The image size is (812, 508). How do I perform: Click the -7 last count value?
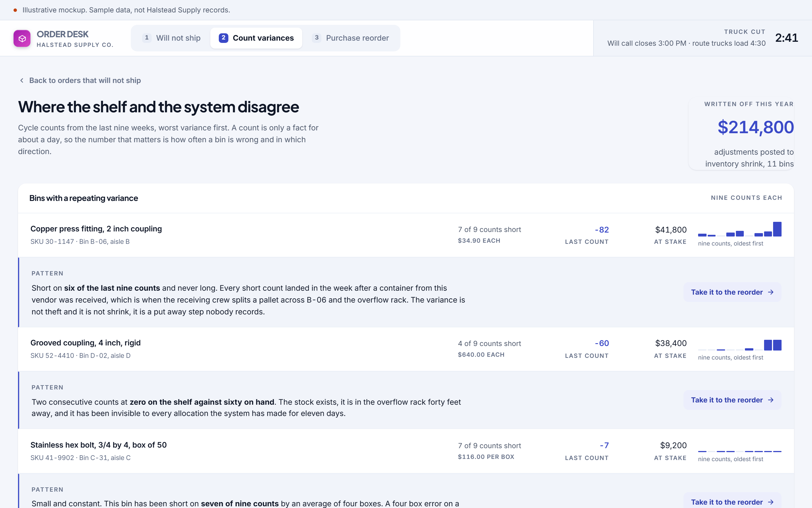(x=604, y=446)
